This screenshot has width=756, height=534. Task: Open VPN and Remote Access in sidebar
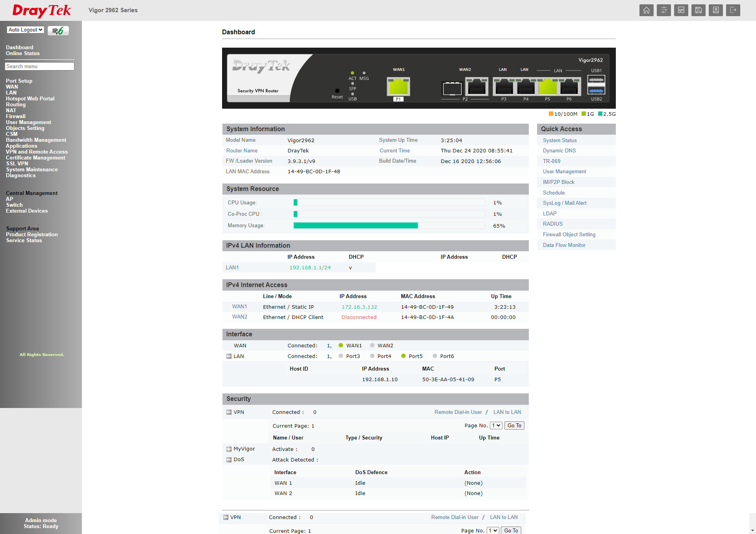pyautogui.click(x=37, y=152)
